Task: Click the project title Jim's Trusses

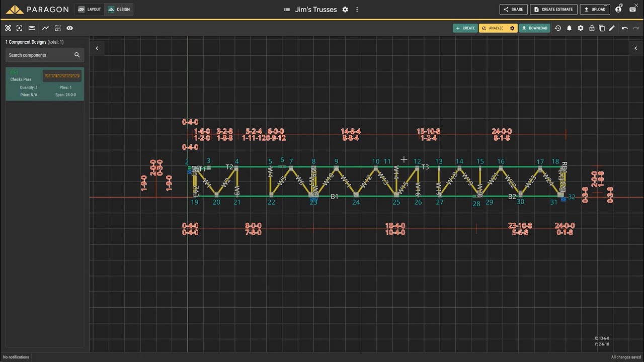Action: [316, 10]
